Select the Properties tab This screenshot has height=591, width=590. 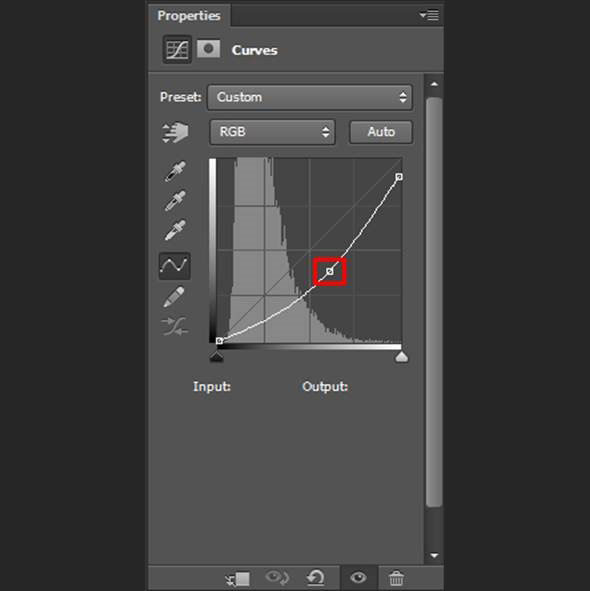189,16
